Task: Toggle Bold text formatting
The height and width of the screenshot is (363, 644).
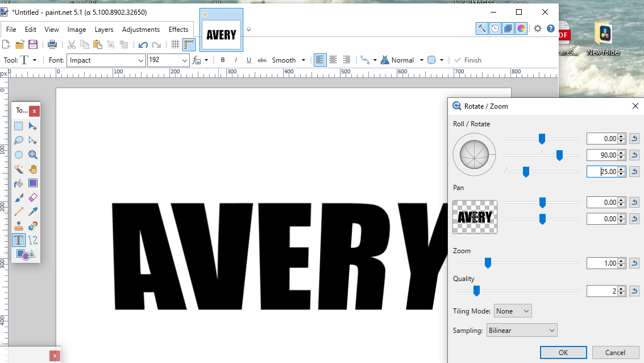Action: coord(223,60)
